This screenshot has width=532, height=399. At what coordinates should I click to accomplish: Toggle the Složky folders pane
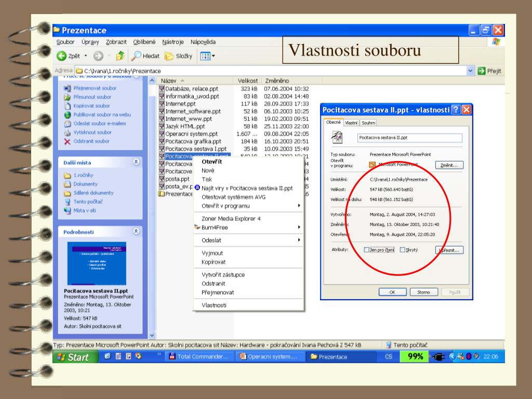tap(179, 56)
